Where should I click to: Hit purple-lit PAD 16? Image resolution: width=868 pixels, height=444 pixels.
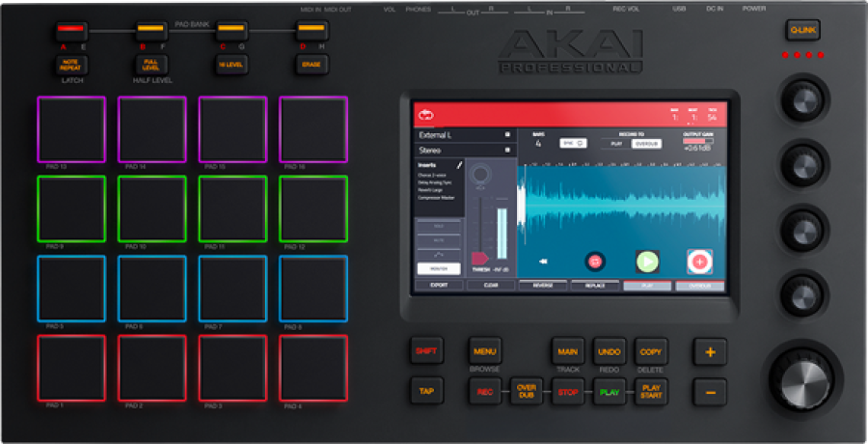pyautogui.click(x=313, y=129)
